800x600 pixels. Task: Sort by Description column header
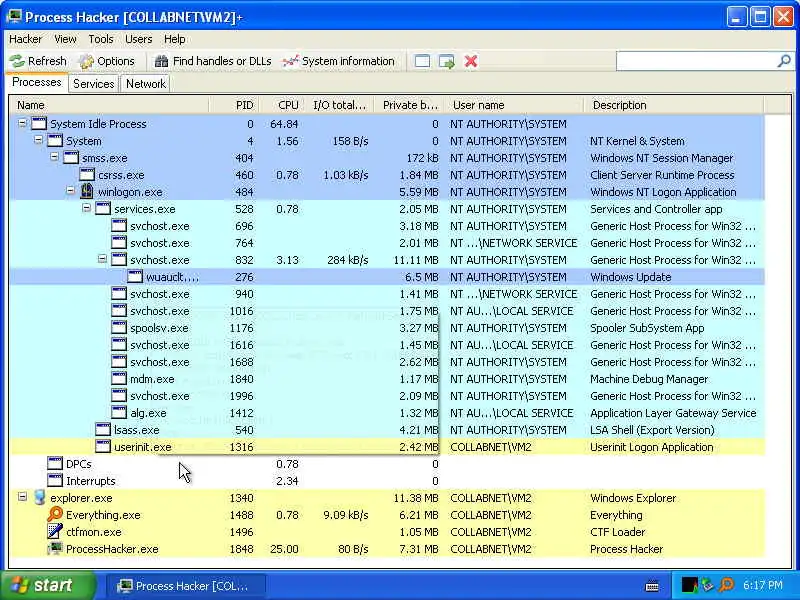(673, 105)
